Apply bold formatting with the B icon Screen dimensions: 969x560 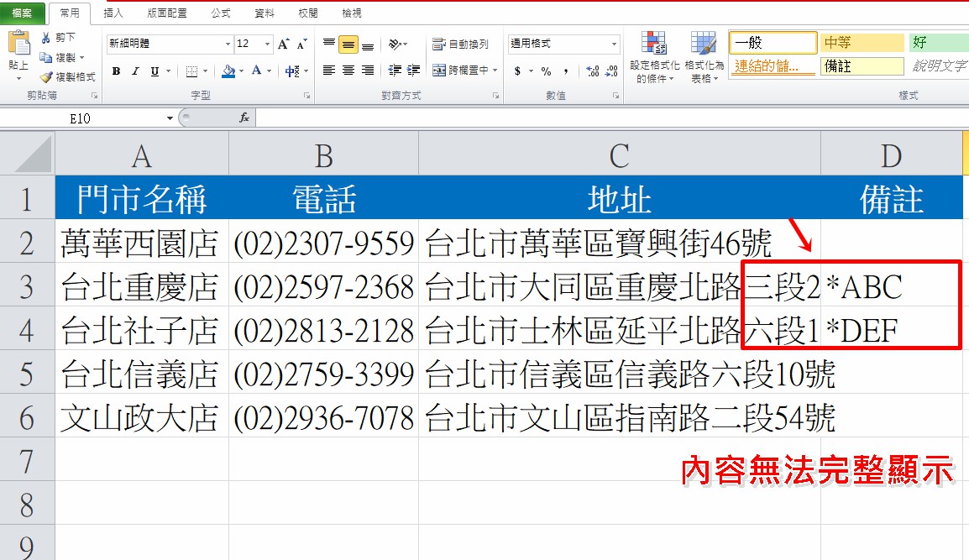pyautogui.click(x=115, y=71)
